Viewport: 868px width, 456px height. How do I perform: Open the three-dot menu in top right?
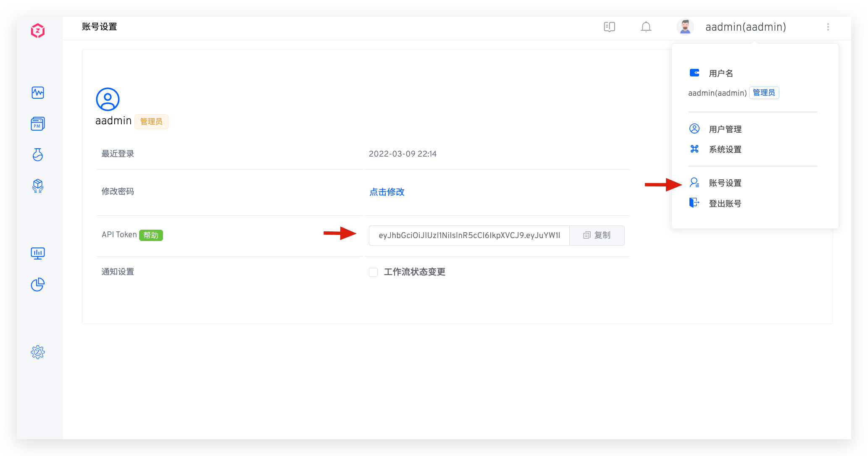tap(828, 27)
